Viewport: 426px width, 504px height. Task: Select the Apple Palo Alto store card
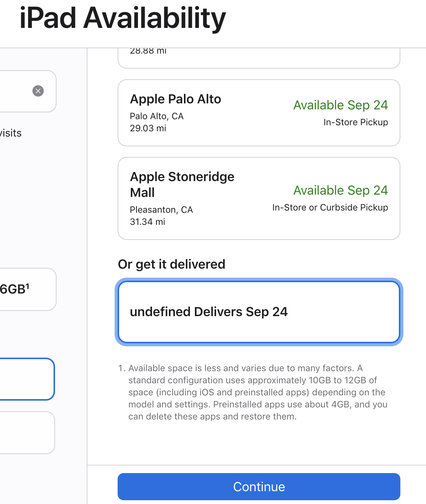point(259,113)
